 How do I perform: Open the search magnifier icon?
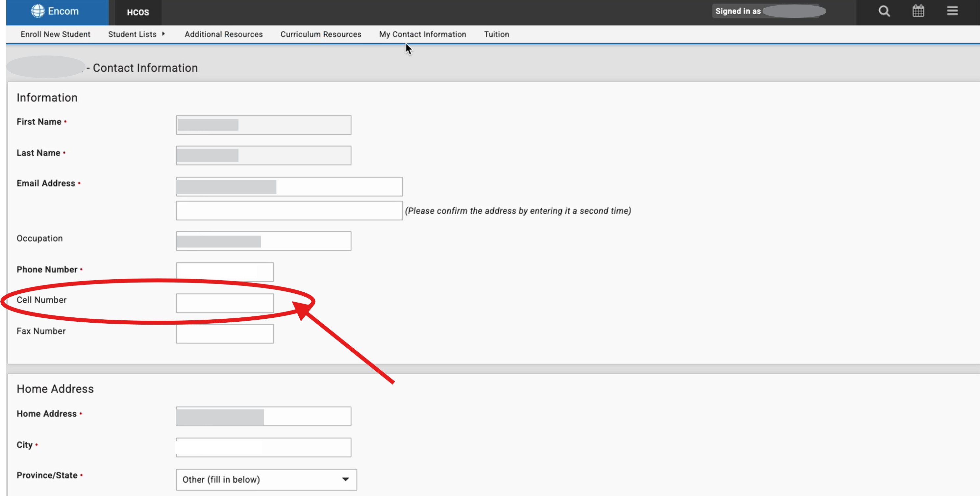[884, 11]
